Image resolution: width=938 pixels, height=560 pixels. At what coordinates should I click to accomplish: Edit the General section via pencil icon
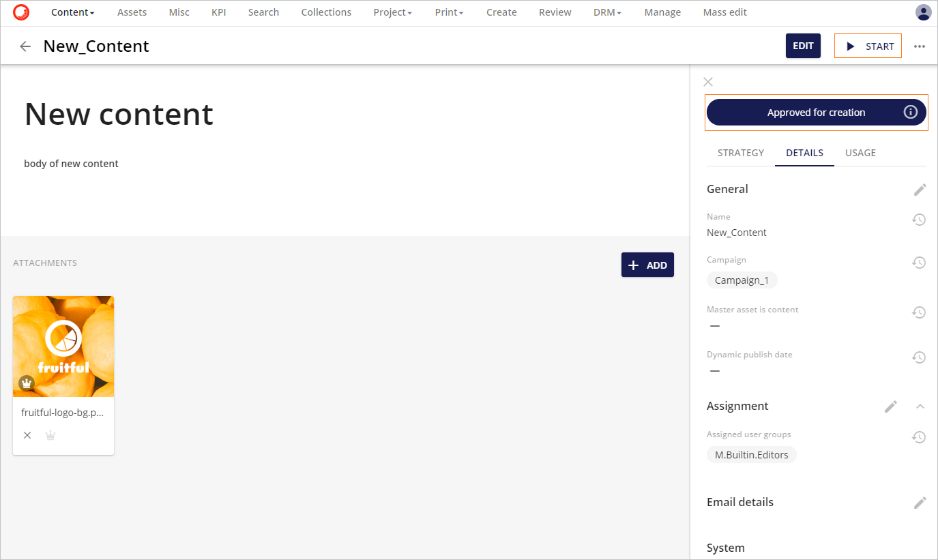pos(920,189)
